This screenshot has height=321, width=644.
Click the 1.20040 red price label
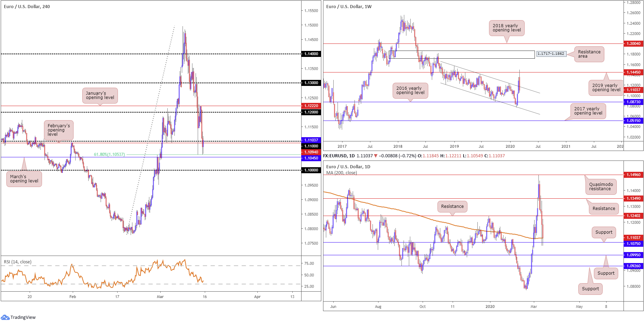[633, 43]
